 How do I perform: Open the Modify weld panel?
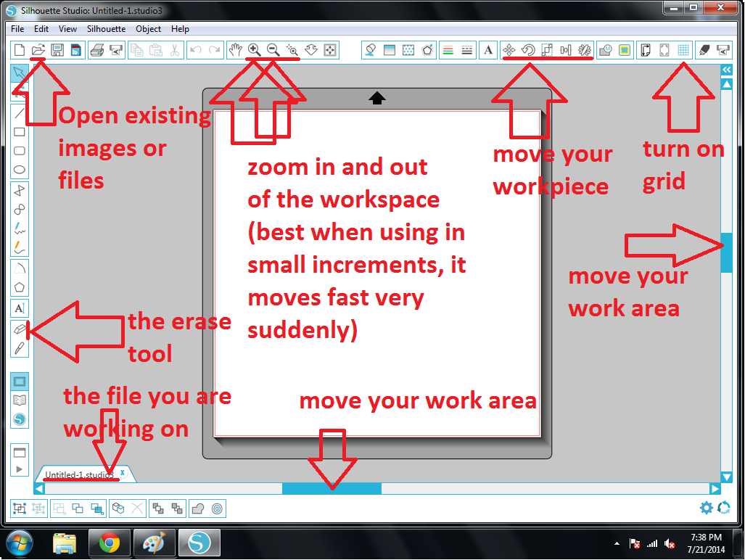coord(605,50)
